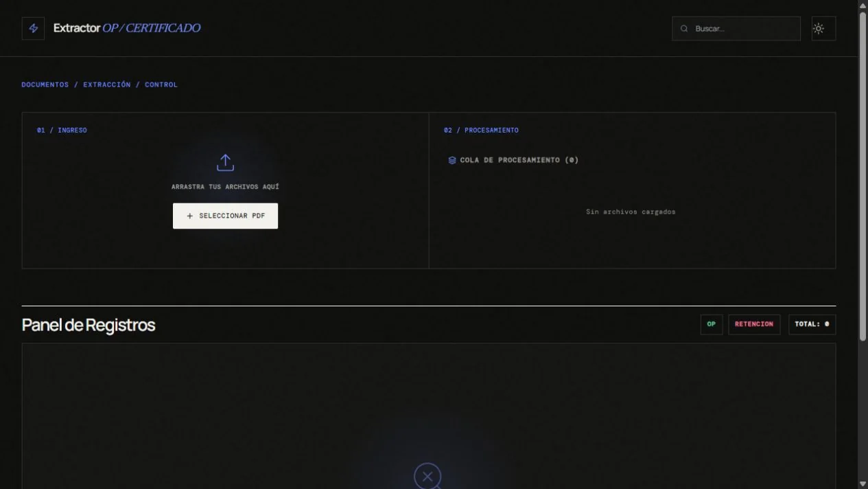Click the plus icon on Seleccionar PDF
Image resolution: width=868 pixels, height=489 pixels.
coord(190,216)
